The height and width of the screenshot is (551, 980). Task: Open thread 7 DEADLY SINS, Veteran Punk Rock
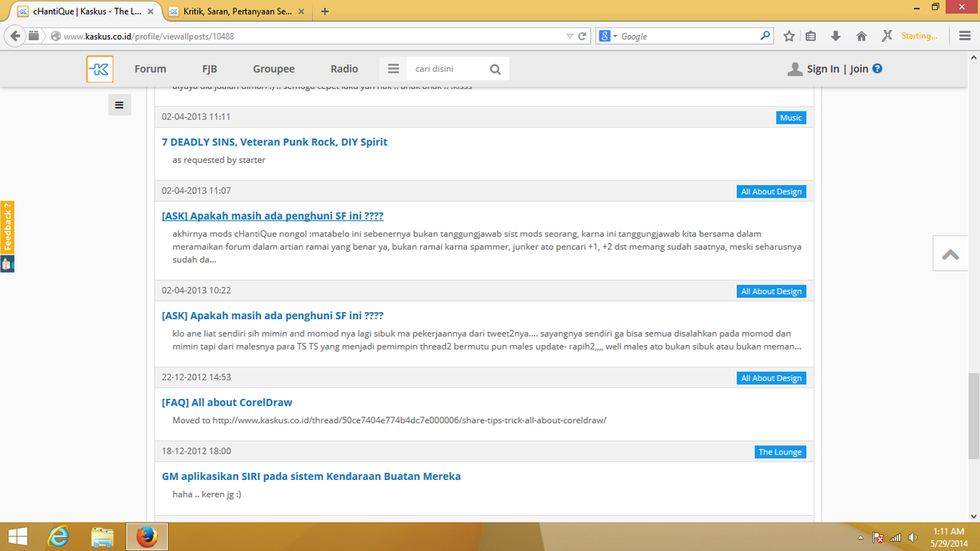pyautogui.click(x=275, y=142)
